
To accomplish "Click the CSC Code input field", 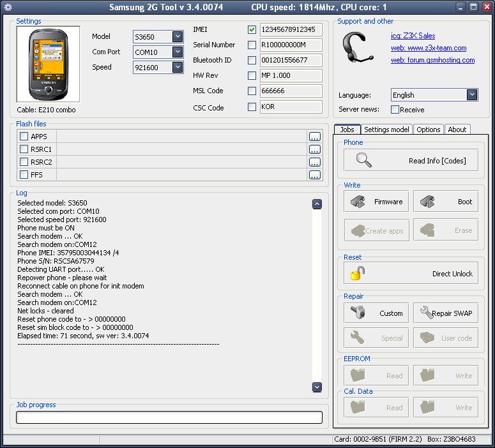I will [x=291, y=107].
